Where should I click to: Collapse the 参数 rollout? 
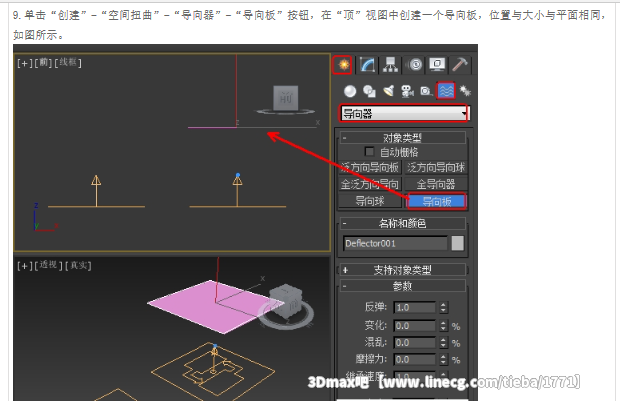point(403,286)
